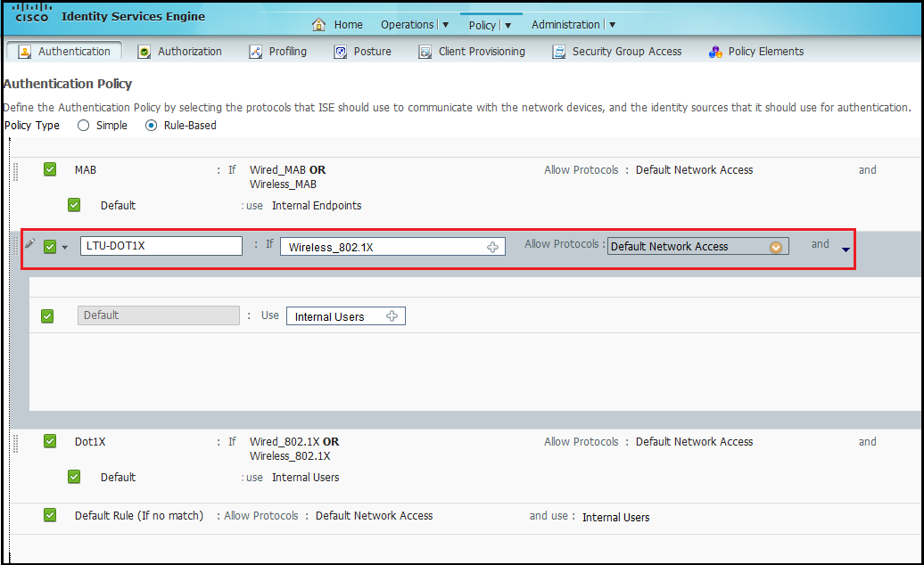Click the LTU-DOT1X rule name field
This screenshot has height=565, width=924.
pyautogui.click(x=161, y=246)
